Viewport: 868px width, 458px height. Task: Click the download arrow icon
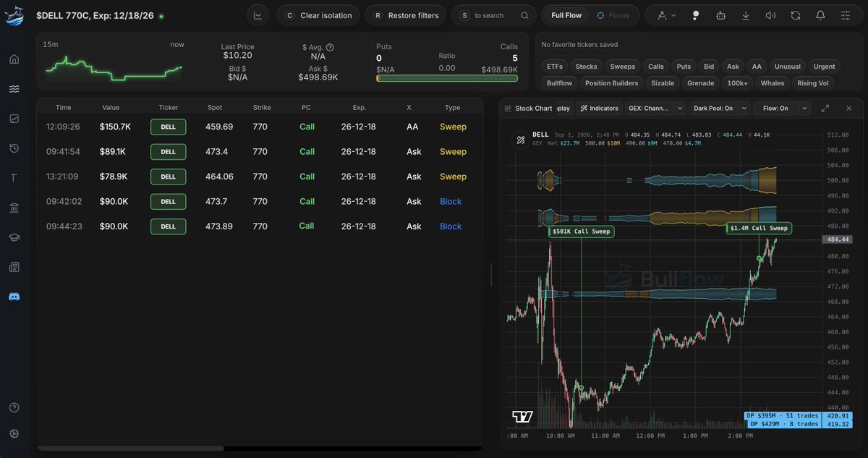(x=746, y=15)
